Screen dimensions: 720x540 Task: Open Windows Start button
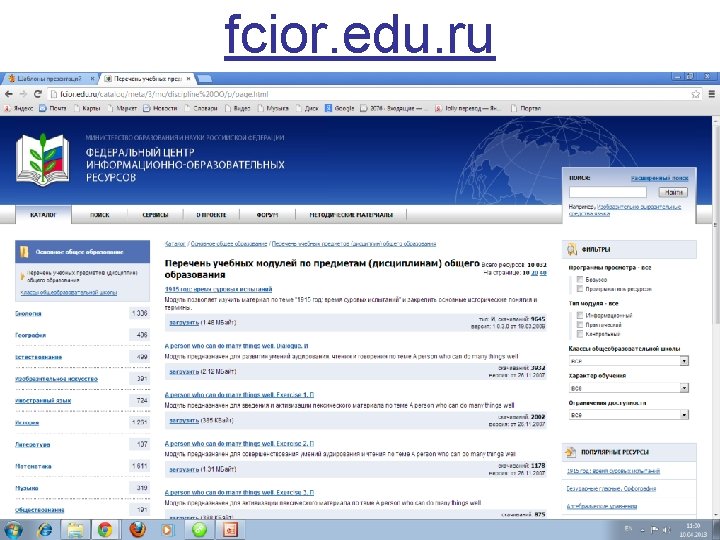click(x=12, y=529)
